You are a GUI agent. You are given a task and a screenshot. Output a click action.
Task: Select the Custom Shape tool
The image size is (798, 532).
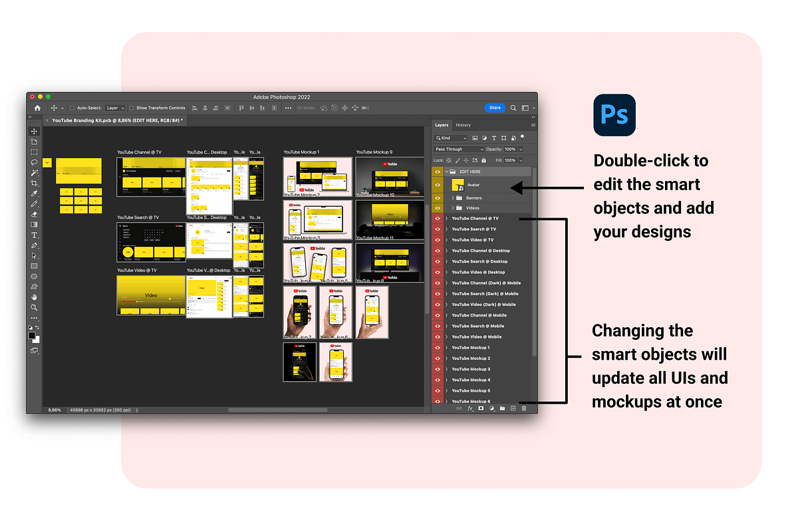coord(34,287)
